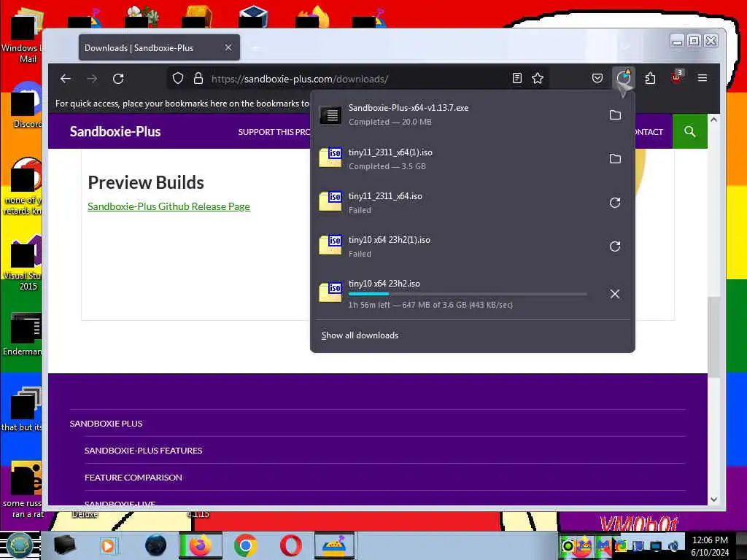Open the tracking protection shield icon

tap(178, 79)
